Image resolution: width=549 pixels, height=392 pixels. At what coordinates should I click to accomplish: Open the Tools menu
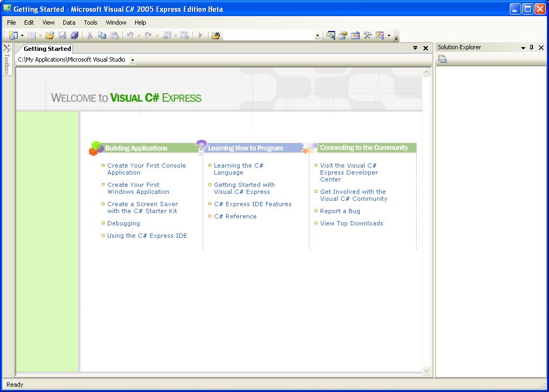pyautogui.click(x=90, y=22)
